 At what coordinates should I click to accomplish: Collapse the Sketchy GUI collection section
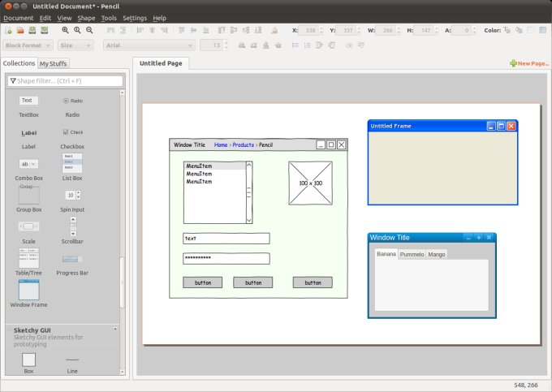pos(115,330)
